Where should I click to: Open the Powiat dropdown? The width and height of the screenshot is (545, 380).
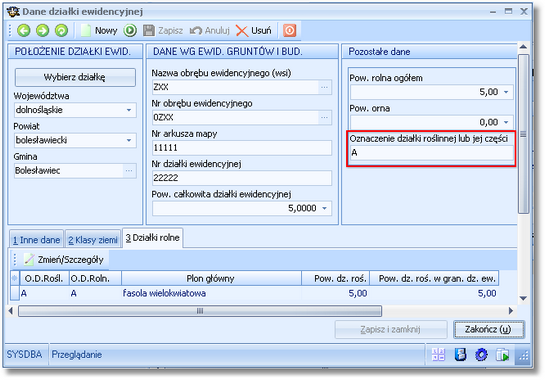[129, 140]
